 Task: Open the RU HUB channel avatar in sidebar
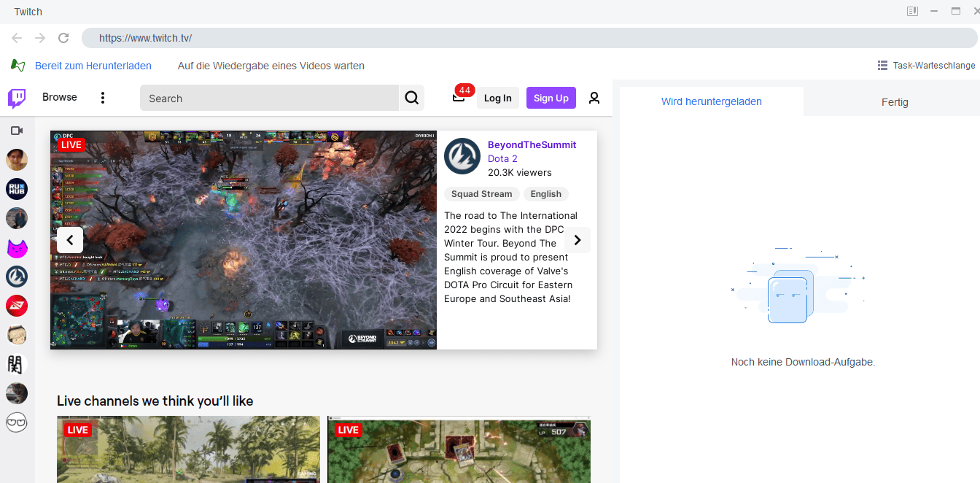pyautogui.click(x=17, y=189)
